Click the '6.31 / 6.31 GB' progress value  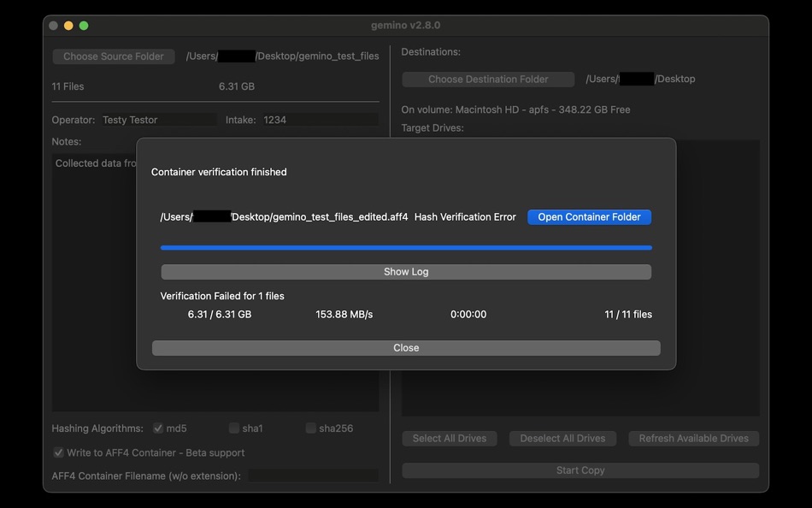(x=220, y=314)
